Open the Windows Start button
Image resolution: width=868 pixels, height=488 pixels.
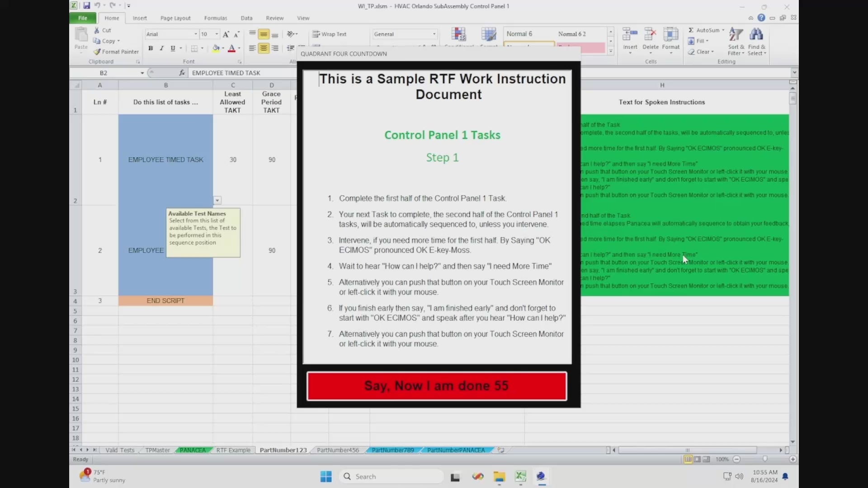(x=326, y=476)
